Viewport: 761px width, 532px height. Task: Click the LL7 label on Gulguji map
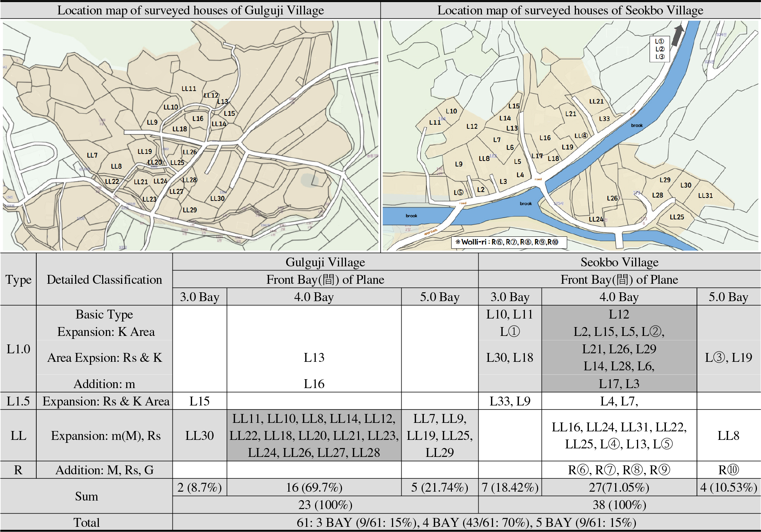point(92,155)
